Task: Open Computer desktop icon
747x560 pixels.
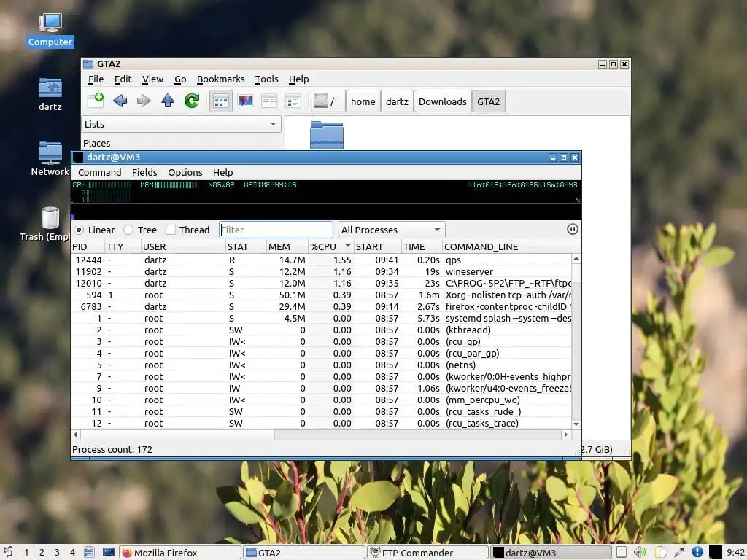Action: click(x=50, y=30)
